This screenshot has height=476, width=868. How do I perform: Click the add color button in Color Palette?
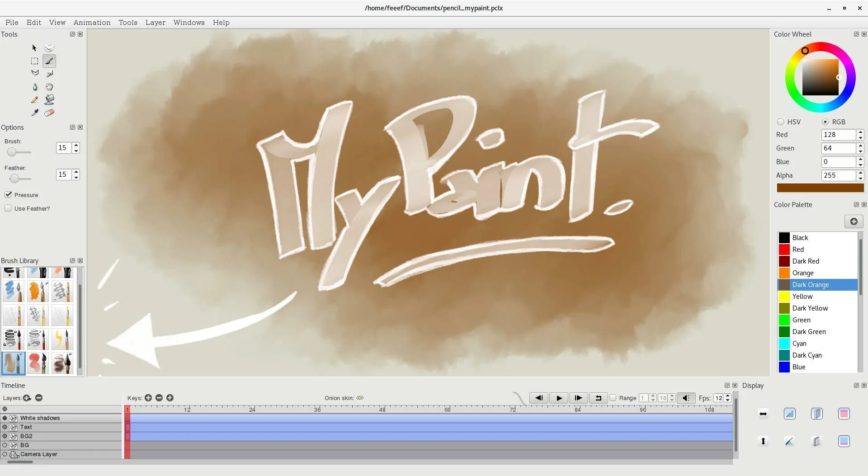tap(854, 222)
